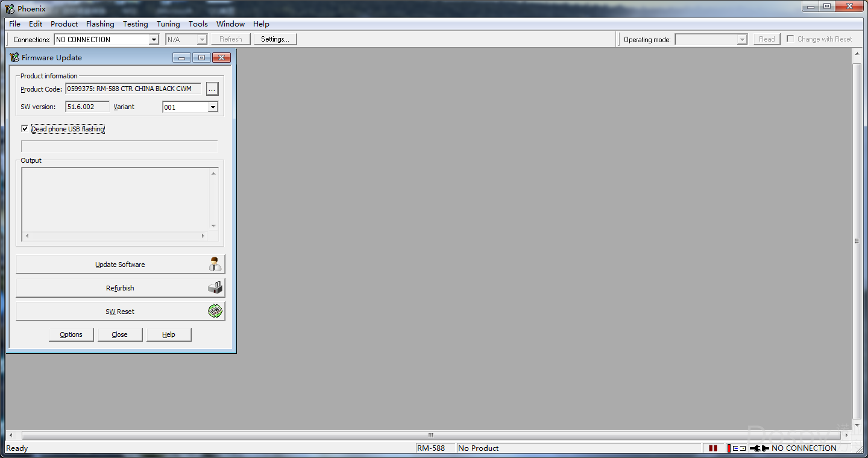Open the Tuning menu
This screenshot has height=458, width=868.
pyautogui.click(x=168, y=24)
